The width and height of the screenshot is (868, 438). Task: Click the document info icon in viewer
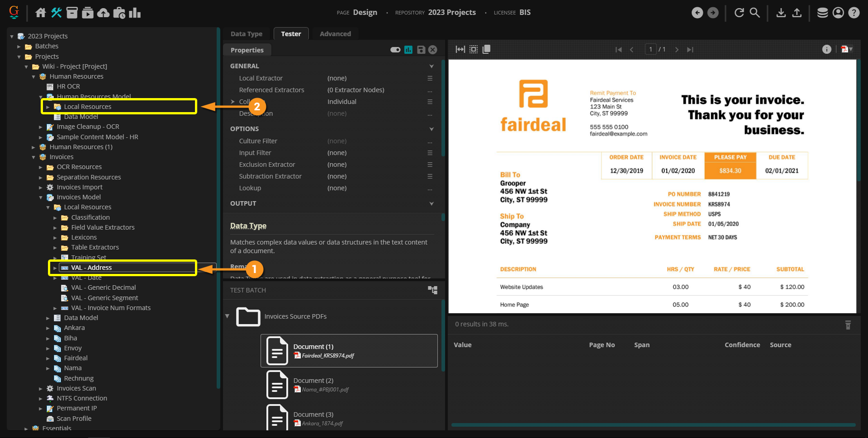pyautogui.click(x=826, y=49)
